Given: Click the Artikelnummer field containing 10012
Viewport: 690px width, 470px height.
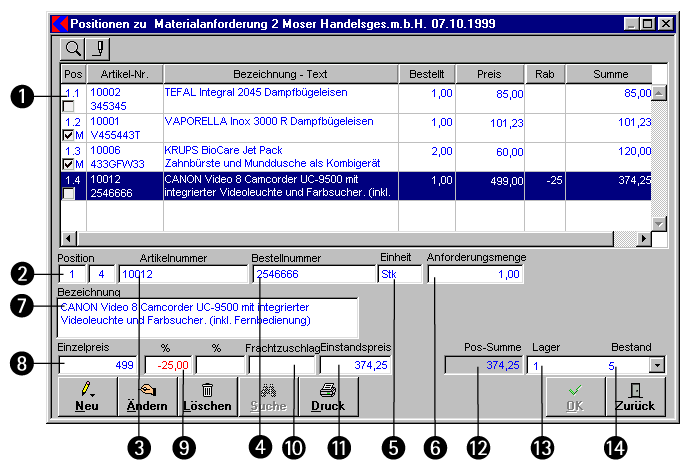Looking at the screenshot, I should pyautogui.click(x=183, y=274).
